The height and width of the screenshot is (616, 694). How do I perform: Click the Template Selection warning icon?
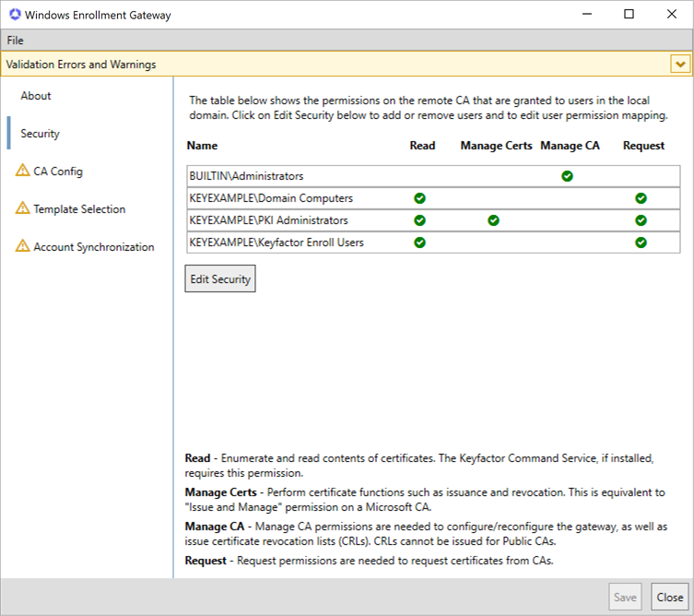(22, 208)
